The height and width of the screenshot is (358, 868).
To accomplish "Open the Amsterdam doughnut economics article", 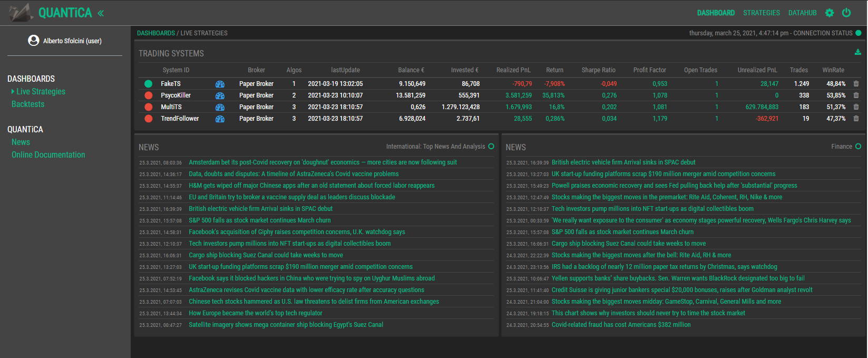I will (323, 162).
